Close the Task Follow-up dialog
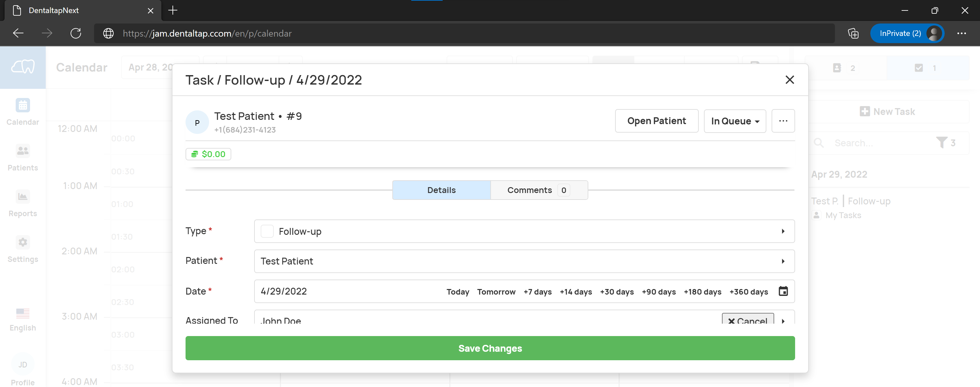This screenshot has height=387, width=980. click(790, 80)
